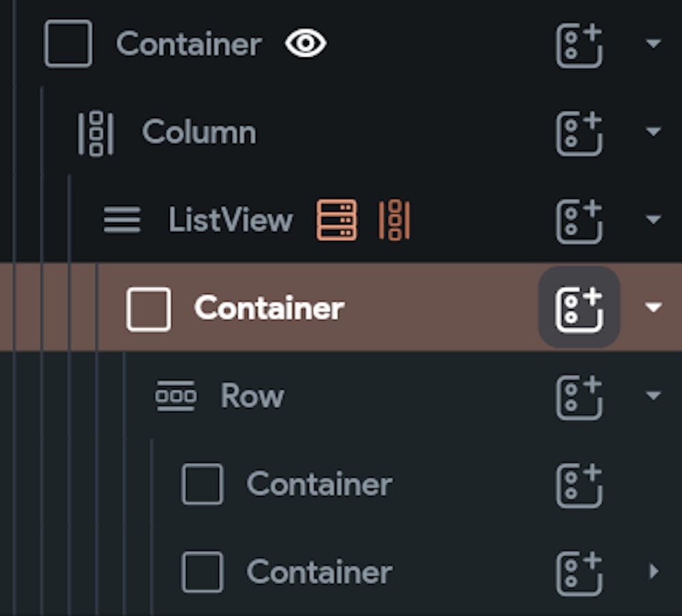This screenshot has width=682, height=616.
Task: Select the ListView tree item
Action: (231, 220)
